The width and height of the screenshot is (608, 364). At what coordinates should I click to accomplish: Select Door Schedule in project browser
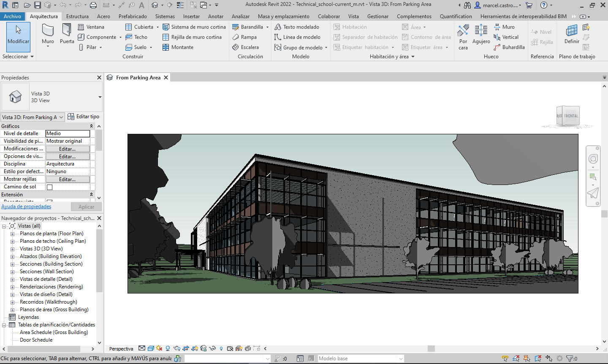click(36, 340)
